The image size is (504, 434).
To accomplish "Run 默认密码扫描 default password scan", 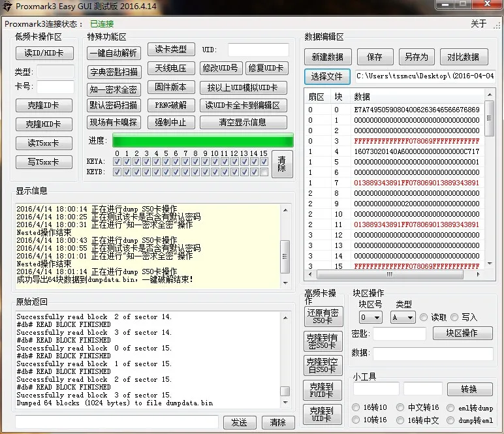I will point(114,105).
